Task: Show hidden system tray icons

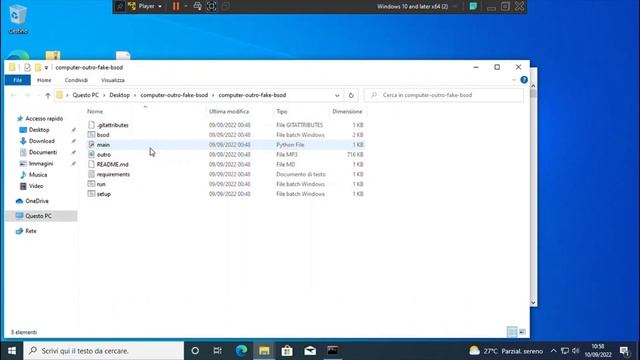Action: tap(553, 351)
